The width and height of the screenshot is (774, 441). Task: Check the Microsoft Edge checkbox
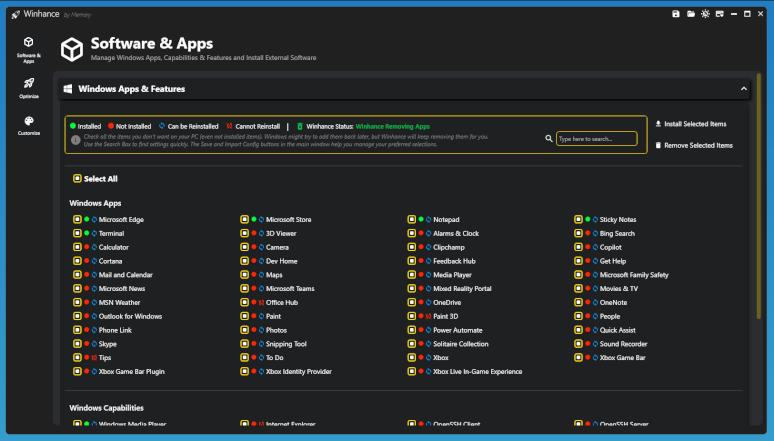[77, 219]
